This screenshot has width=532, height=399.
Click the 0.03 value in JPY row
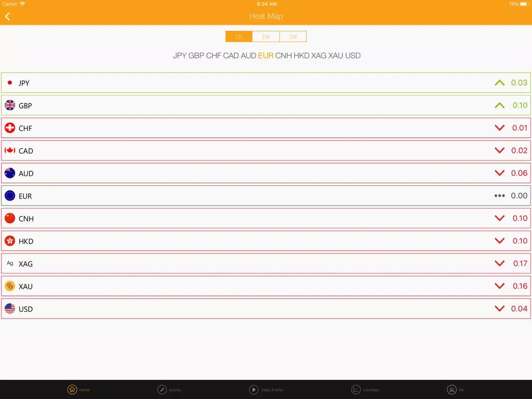pos(519,82)
